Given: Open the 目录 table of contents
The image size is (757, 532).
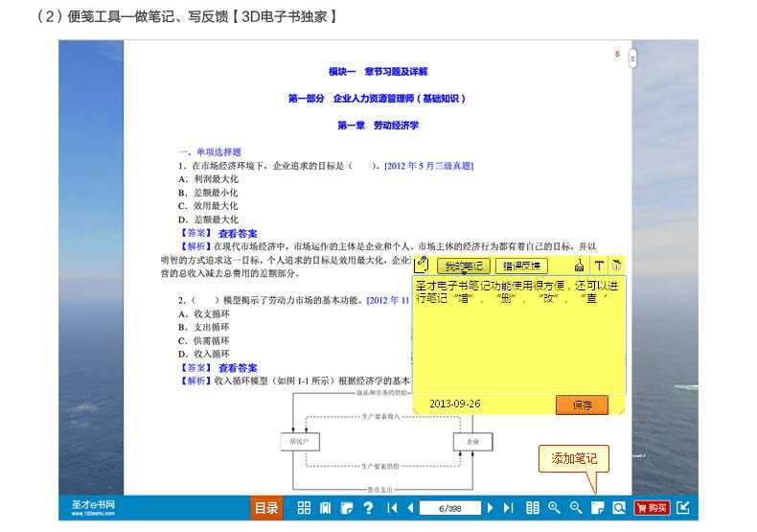Looking at the screenshot, I should [x=266, y=508].
